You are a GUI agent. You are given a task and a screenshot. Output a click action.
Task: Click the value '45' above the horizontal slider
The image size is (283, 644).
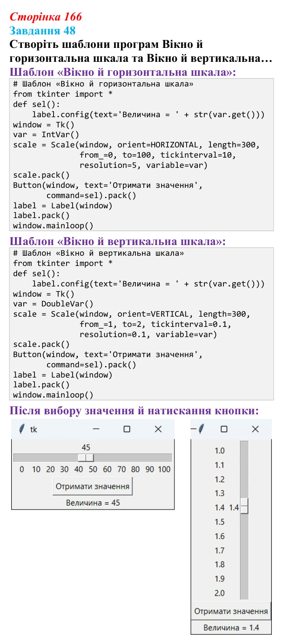click(x=86, y=448)
